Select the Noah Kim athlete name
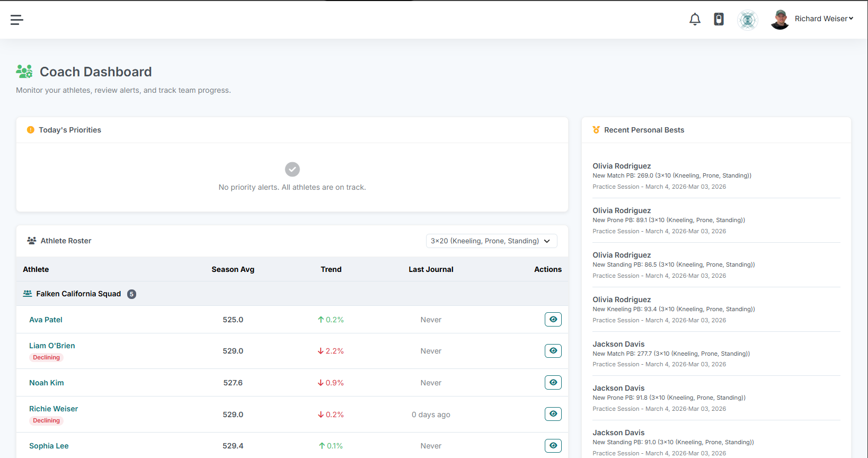This screenshot has height=458, width=868. 47,383
